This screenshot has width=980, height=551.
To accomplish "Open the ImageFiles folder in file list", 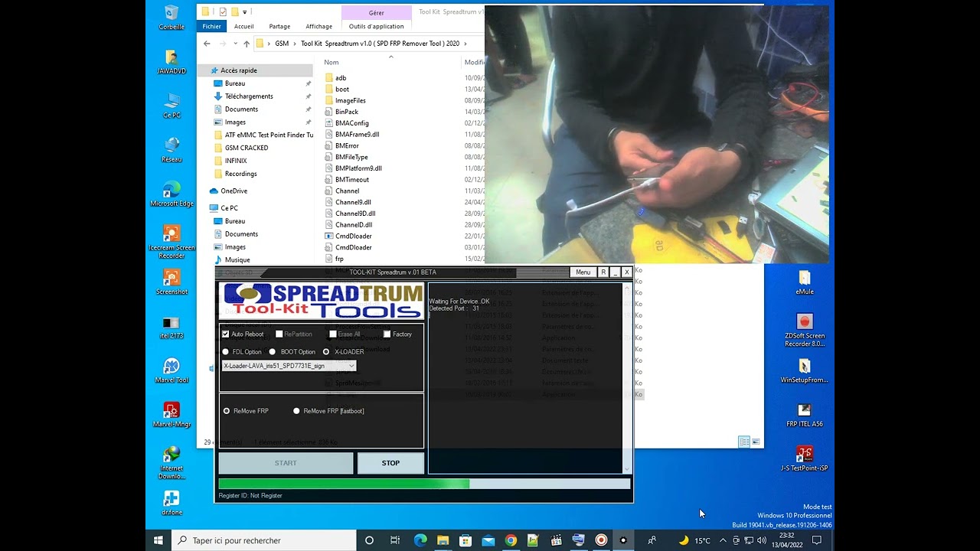I will click(350, 100).
